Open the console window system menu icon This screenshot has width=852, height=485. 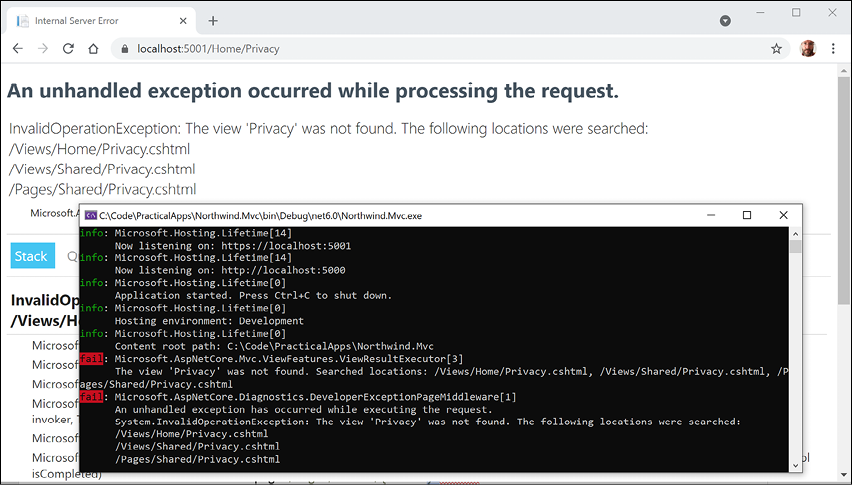(x=90, y=215)
